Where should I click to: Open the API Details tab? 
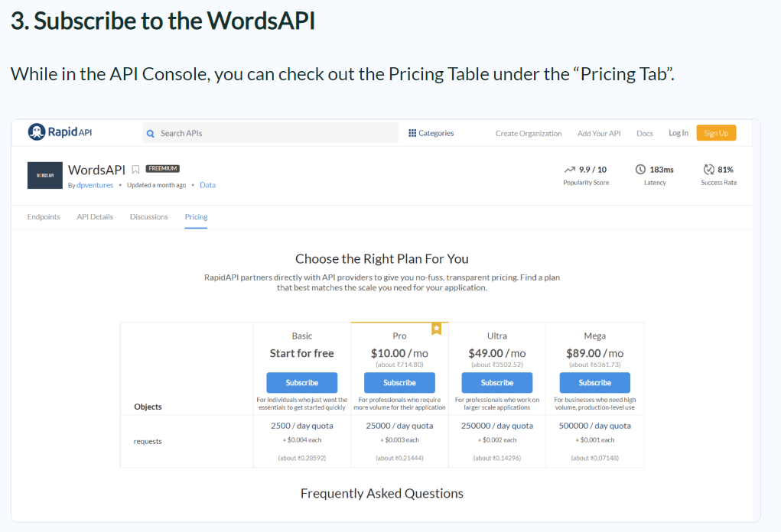(95, 217)
